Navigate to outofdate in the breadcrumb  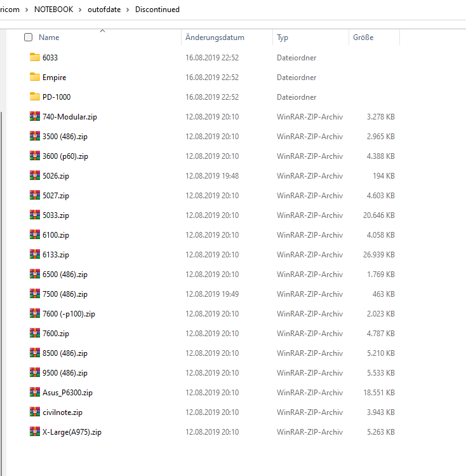click(x=104, y=10)
